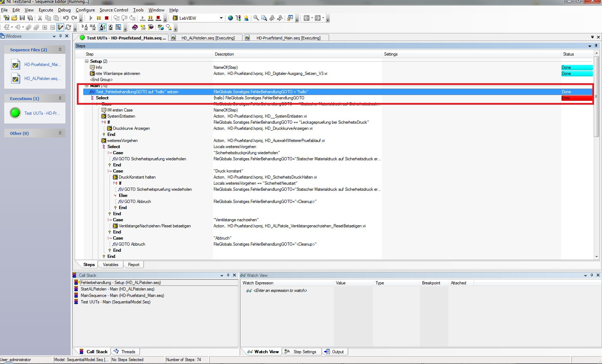Click the Undo arrow in toolbar
Screen dimensions: 602x364
coord(66,18)
